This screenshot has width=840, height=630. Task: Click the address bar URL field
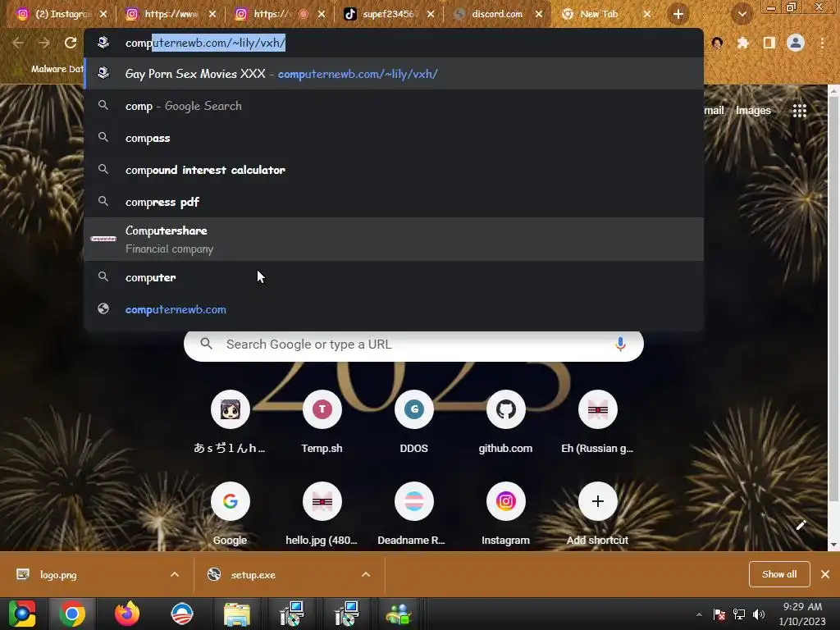pos(394,43)
